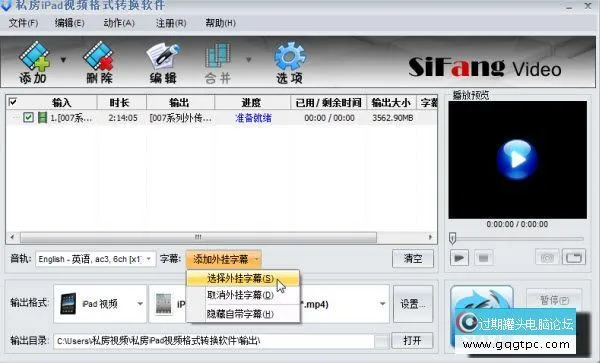Click the horizontal scrollbar thumb of file list
Image resolution: width=600 pixels, height=363 pixels.
click(198, 237)
